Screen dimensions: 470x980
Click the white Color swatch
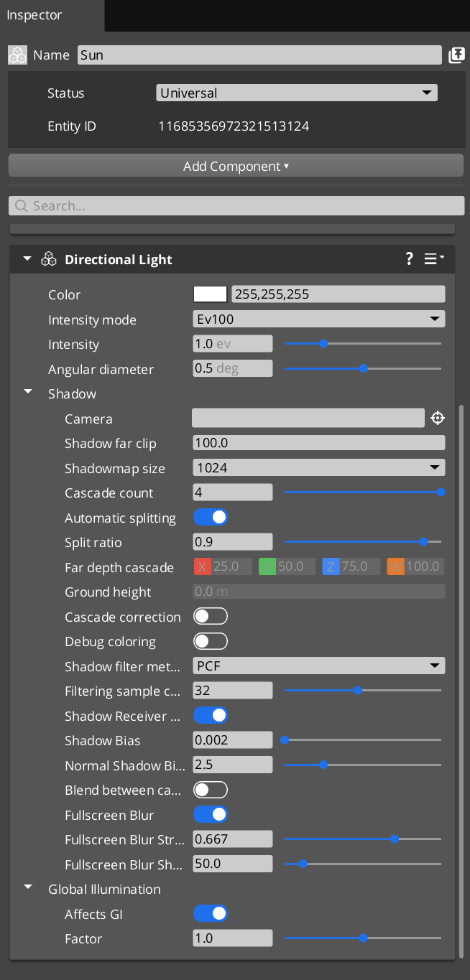click(210, 294)
